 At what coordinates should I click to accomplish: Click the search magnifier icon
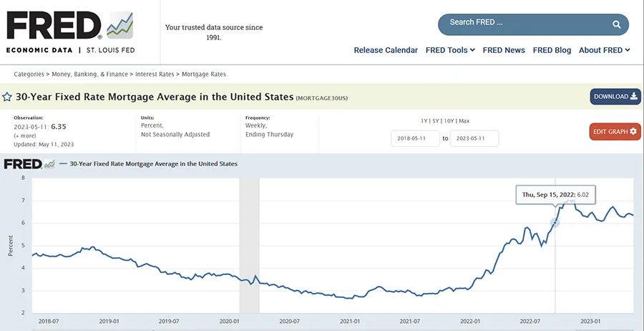(616, 25)
